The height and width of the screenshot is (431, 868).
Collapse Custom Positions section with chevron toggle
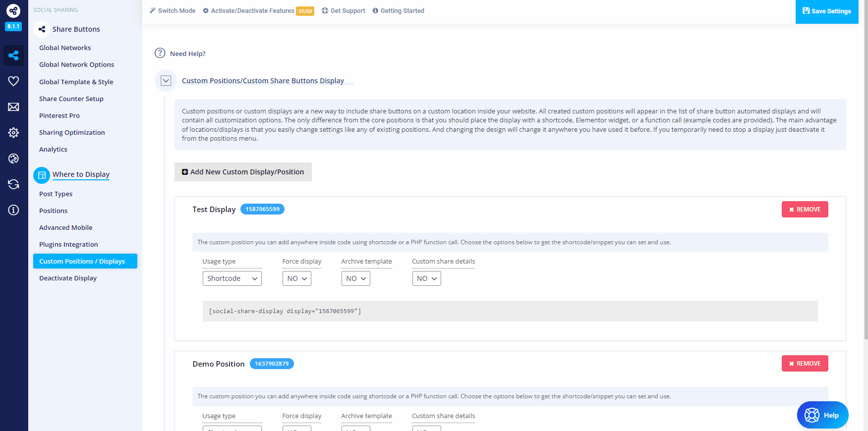point(166,81)
